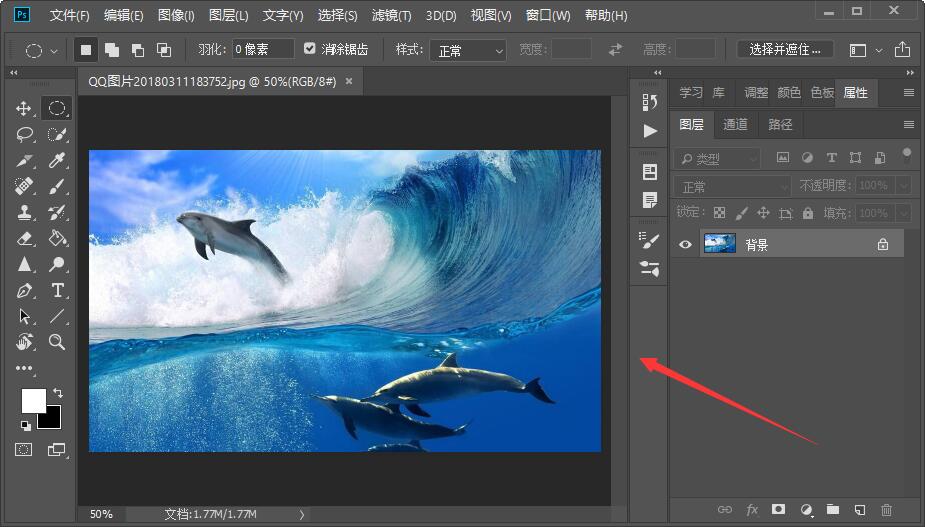Viewport: 925px width, 527px height.
Task: Toggle Quick Mask mode
Action: click(24, 450)
